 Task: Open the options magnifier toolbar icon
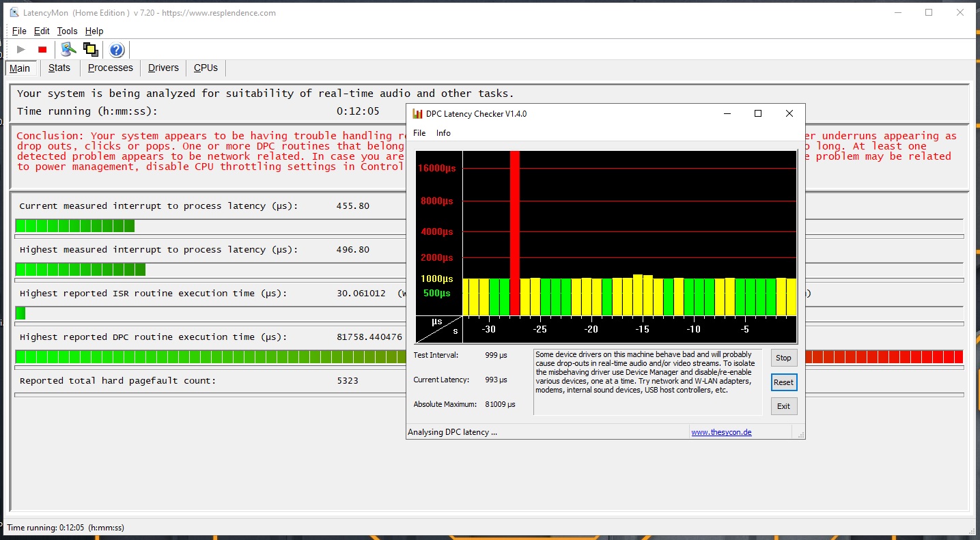coord(68,49)
